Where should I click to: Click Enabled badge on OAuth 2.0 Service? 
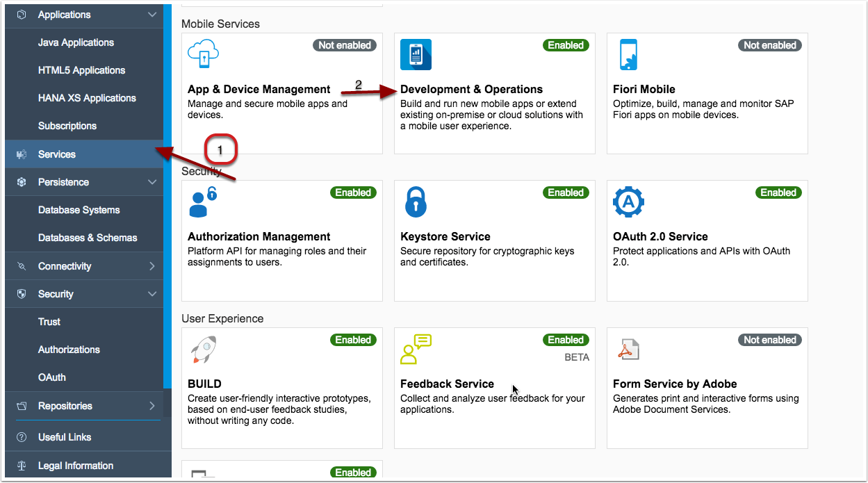(x=778, y=193)
